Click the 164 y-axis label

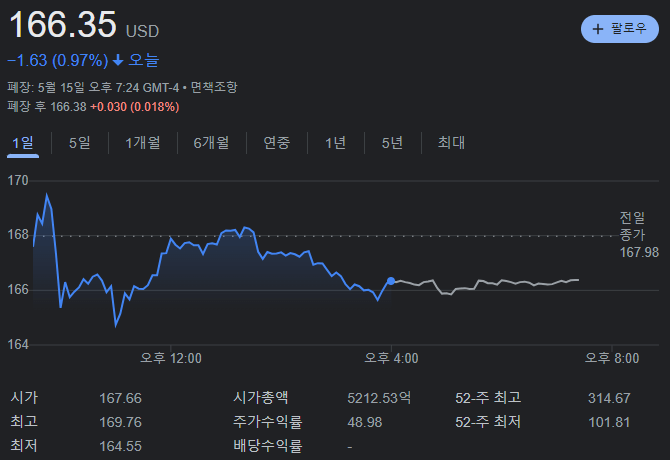click(x=18, y=344)
